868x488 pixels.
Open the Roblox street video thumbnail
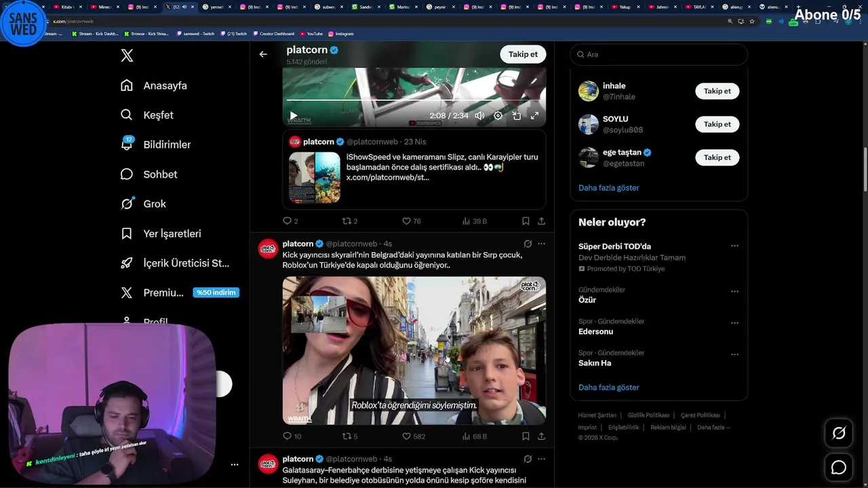414,350
